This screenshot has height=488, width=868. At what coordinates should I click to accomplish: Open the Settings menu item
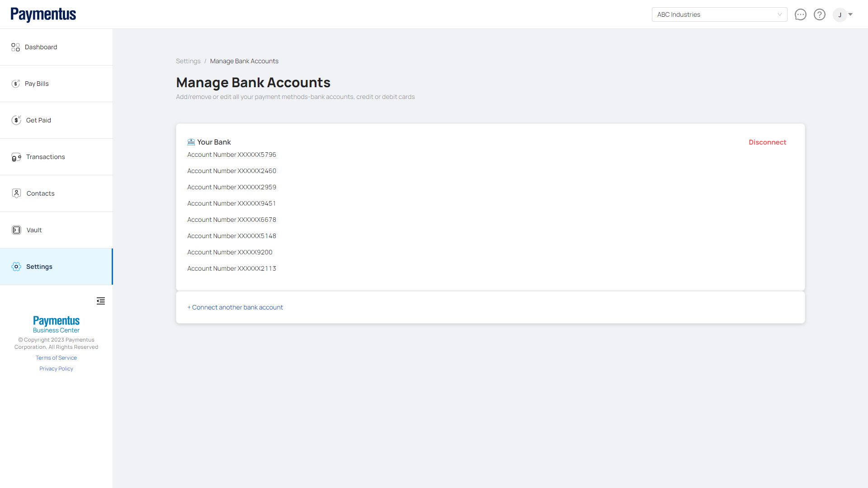(39, 267)
